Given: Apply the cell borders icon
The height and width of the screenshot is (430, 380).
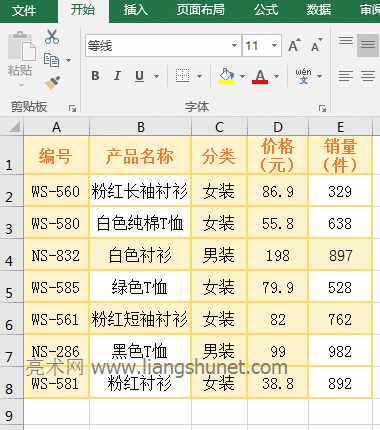Looking at the screenshot, I should point(182,76).
